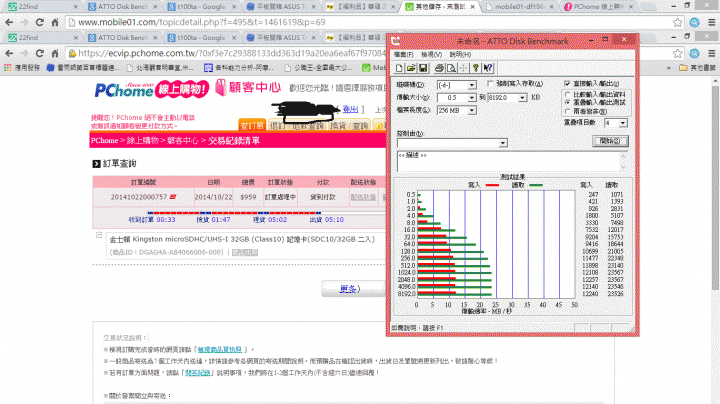Enable 強制寫入存取 checkbox

point(490,84)
